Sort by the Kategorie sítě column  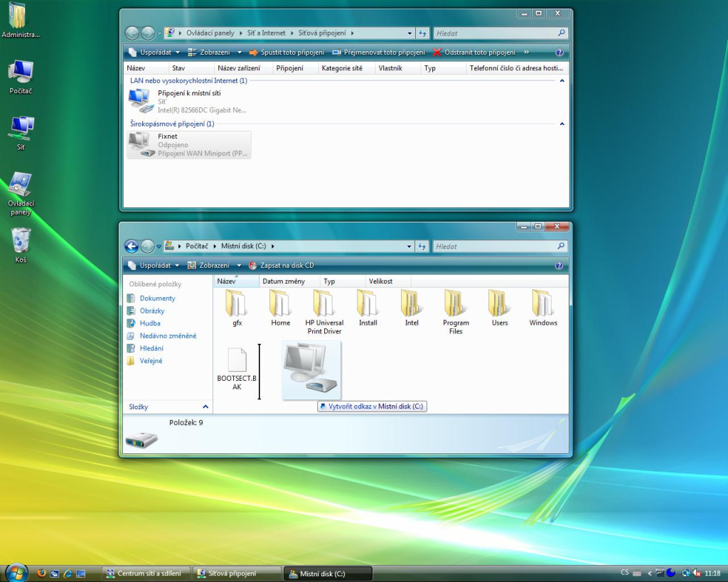[x=346, y=68]
